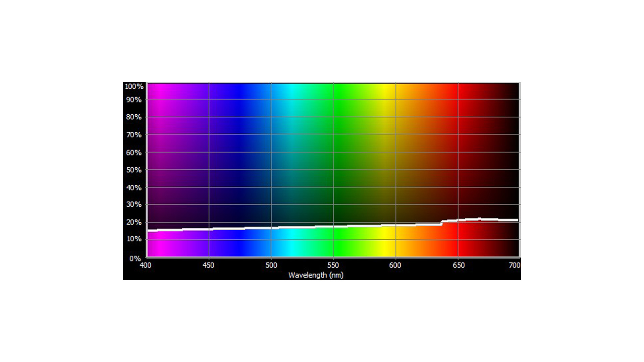This screenshot has width=644, height=362.
Task: Click the 700 wavelength tick label
Action: tap(515, 265)
